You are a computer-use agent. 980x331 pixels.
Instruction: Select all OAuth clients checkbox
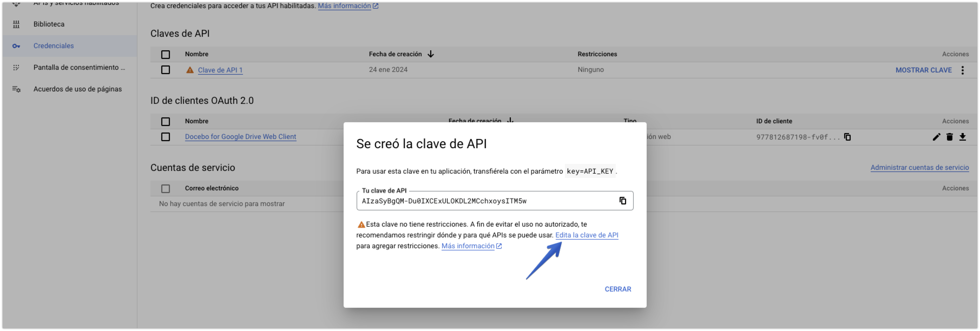pyautogui.click(x=166, y=122)
